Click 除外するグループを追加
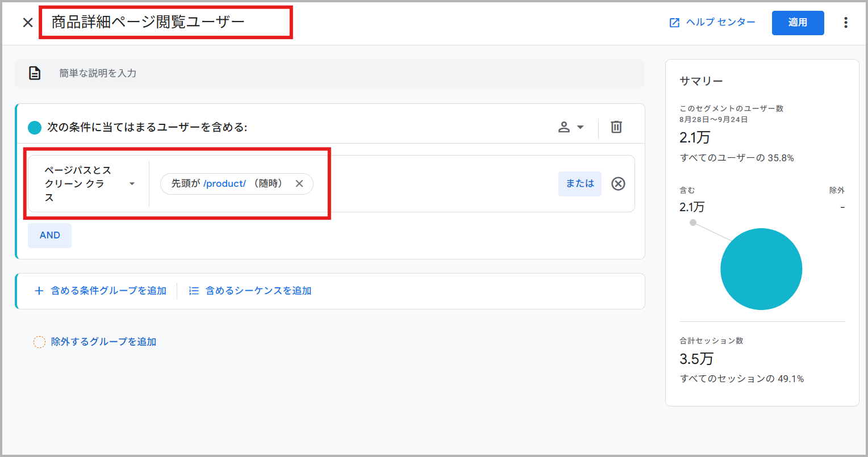 (x=95, y=342)
